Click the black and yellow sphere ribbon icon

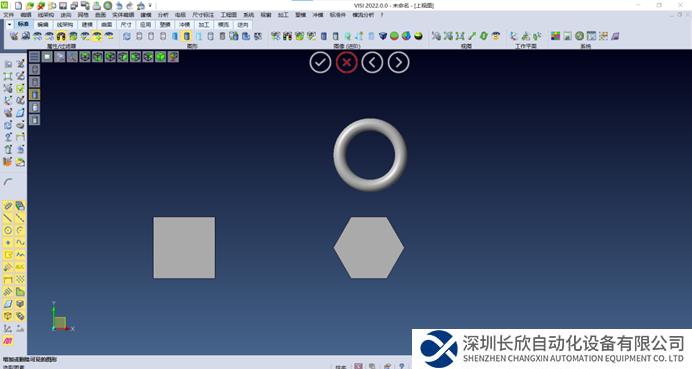(x=418, y=36)
